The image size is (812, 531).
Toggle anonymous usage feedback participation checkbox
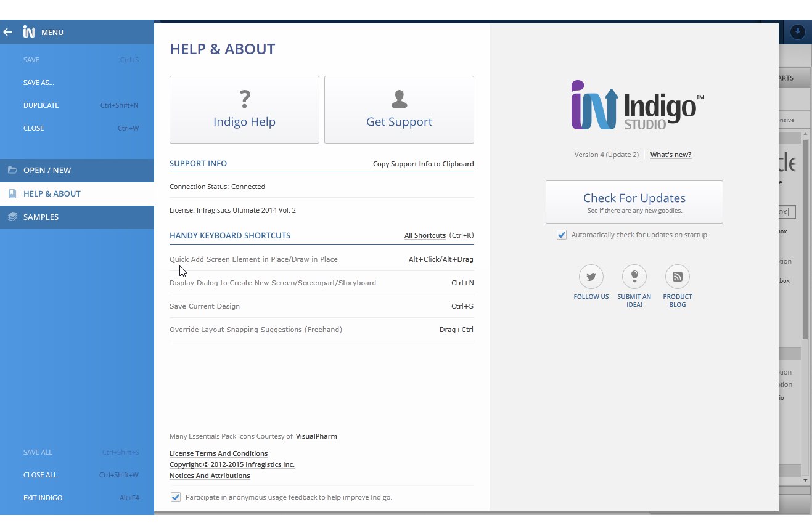pyautogui.click(x=176, y=497)
